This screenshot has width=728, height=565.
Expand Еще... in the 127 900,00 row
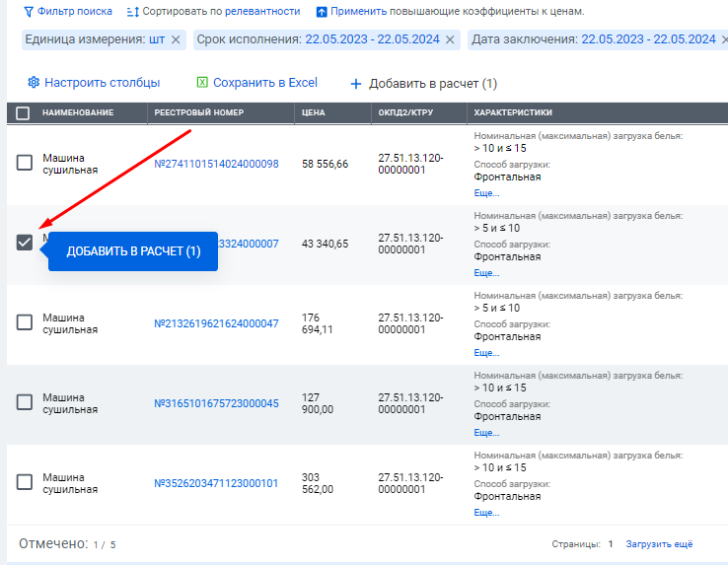[486, 433]
